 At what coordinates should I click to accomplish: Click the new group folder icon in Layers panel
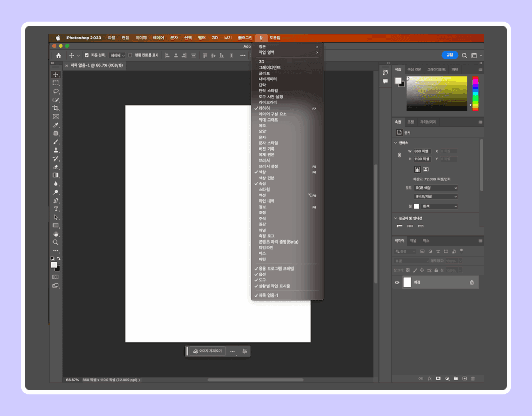(x=456, y=379)
